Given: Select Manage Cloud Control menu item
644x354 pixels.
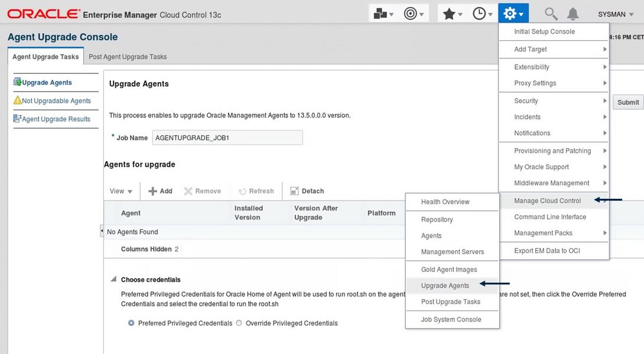Looking at the screenshot, I should pyautogui.click(x=554, y=201).
